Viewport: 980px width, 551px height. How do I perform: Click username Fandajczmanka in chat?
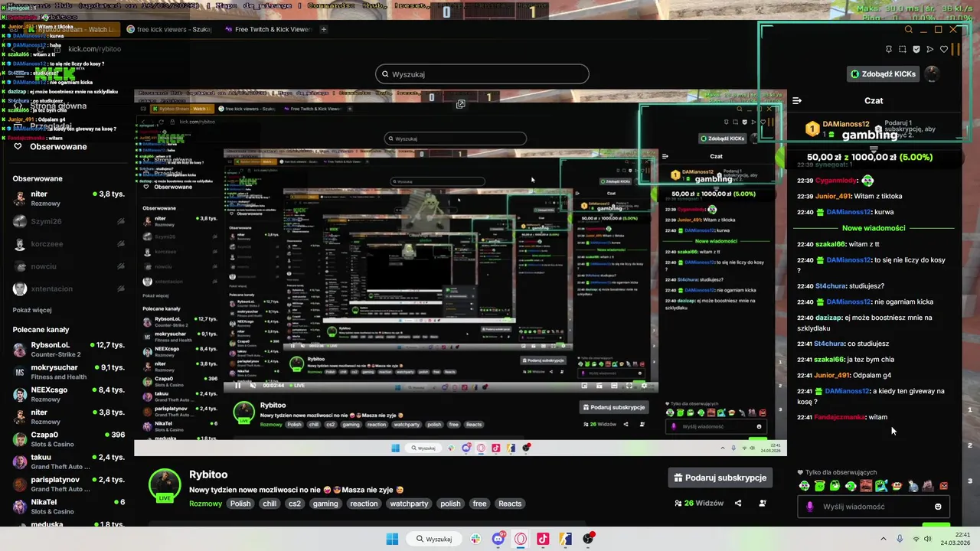[x=840, y=417]
